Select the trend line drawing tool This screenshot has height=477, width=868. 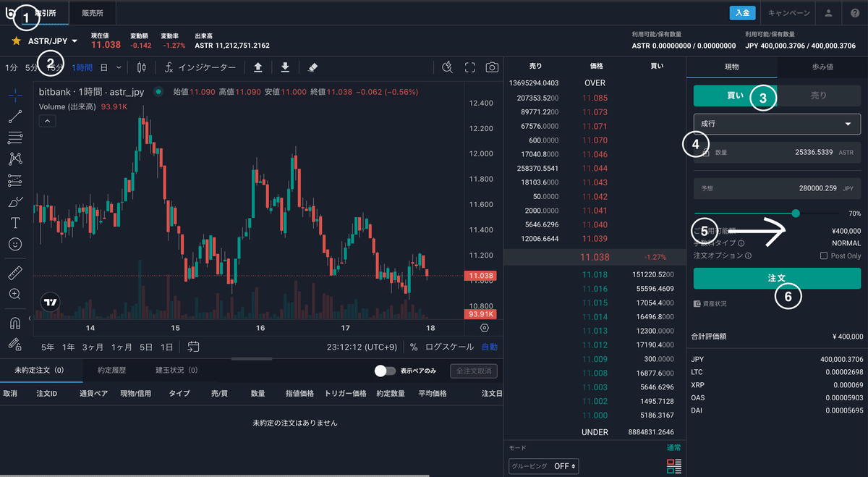(14, 115)
